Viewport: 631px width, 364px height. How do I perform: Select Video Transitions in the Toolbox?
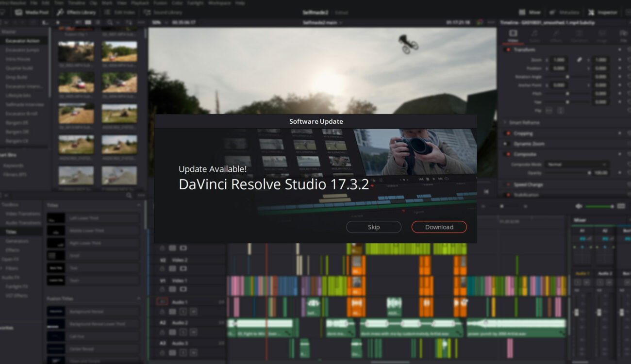23,214
